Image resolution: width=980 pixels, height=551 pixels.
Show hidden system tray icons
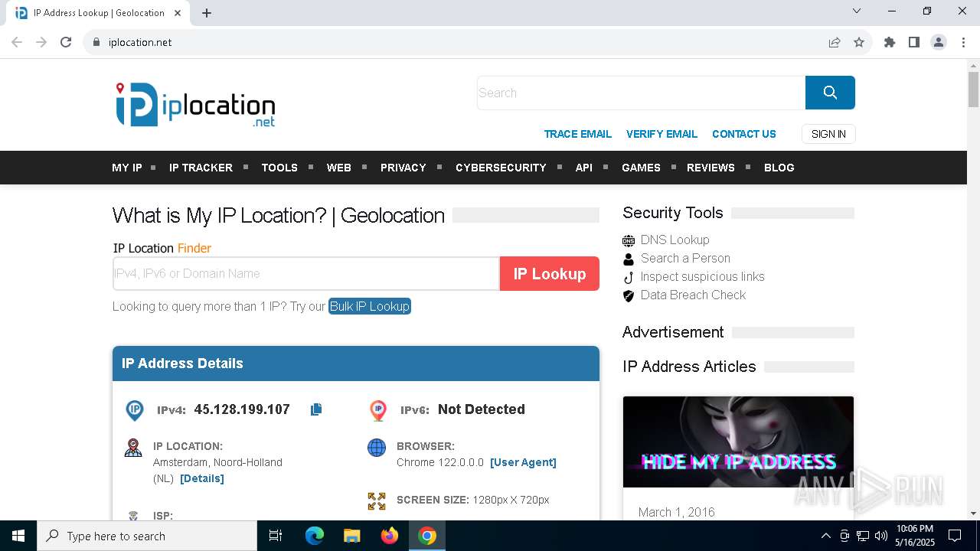(825, 536)
